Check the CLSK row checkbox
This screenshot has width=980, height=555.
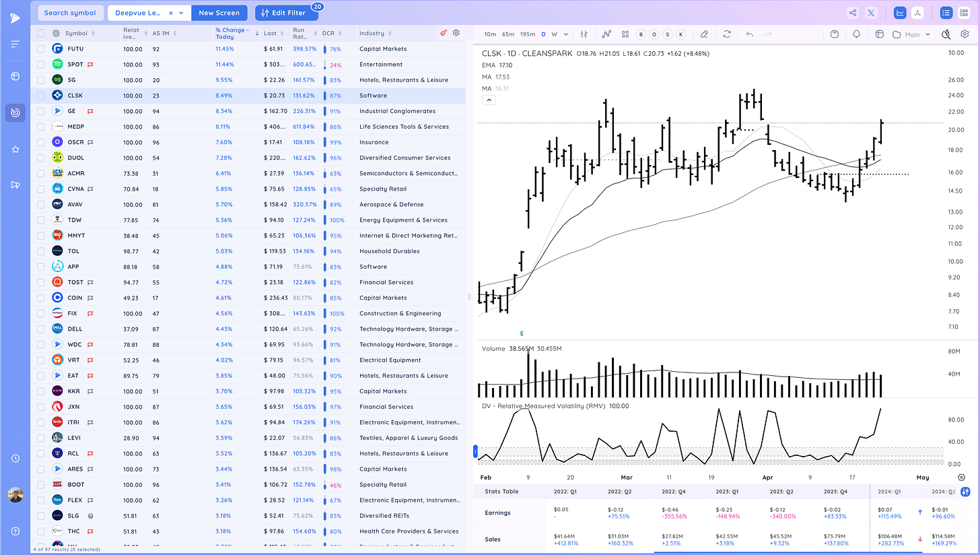(41, 96)
